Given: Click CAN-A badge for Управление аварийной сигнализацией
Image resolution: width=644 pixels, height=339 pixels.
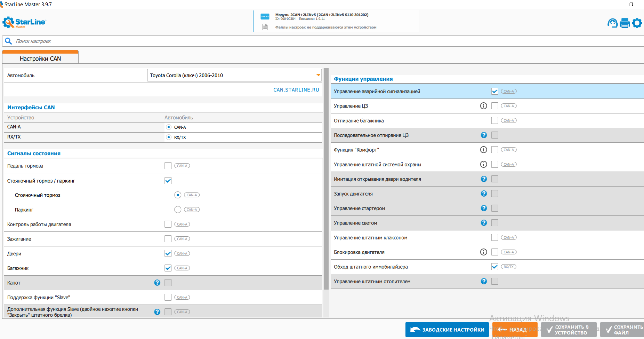Looking at the screenshot, I should (508, 91).
